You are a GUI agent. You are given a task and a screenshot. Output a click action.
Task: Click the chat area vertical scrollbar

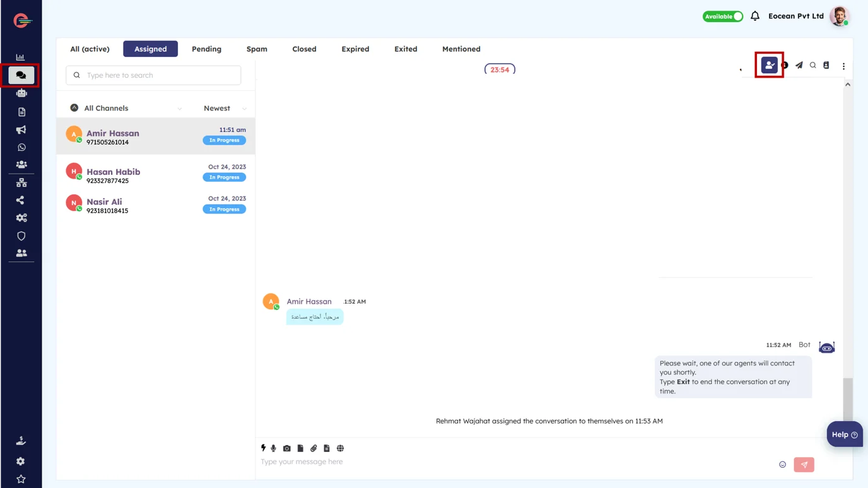[848, 398]
